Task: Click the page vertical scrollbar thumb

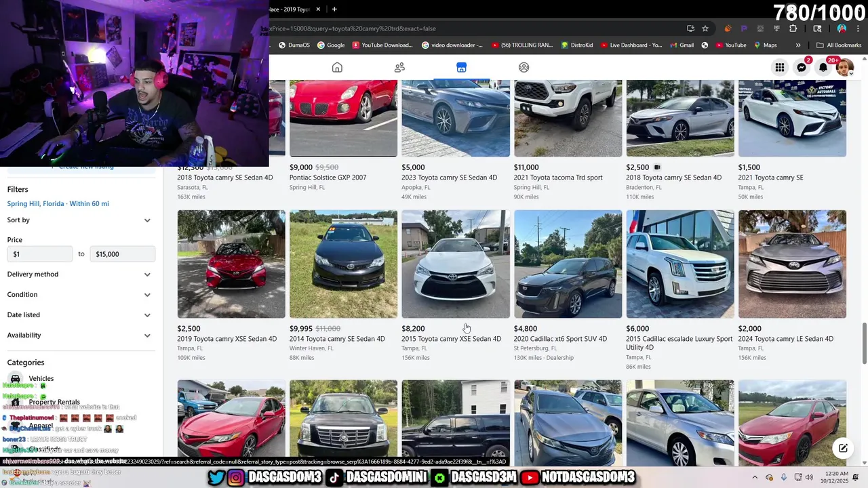Action: coord(864,344)
